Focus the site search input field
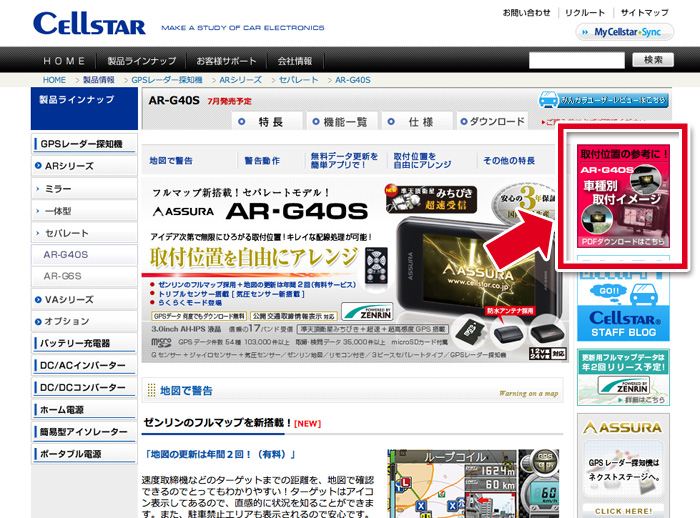The width and height of the screenshot is (700, 518). point(577,60)
